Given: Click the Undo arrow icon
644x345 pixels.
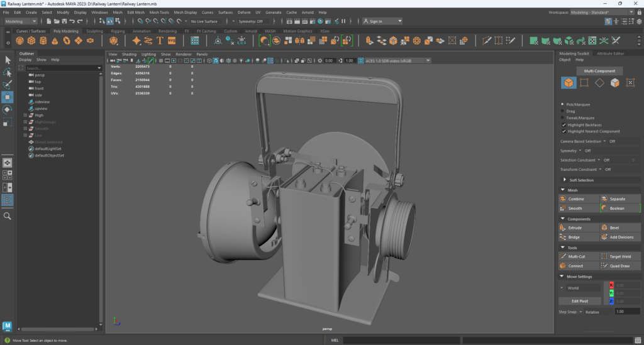Looking at the screenshot, I should point(72,21).
